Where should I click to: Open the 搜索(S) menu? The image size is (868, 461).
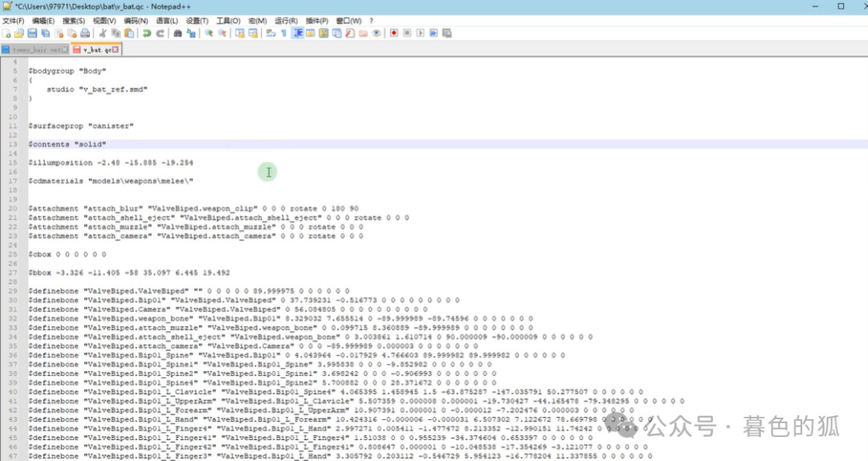coord(74,21)
